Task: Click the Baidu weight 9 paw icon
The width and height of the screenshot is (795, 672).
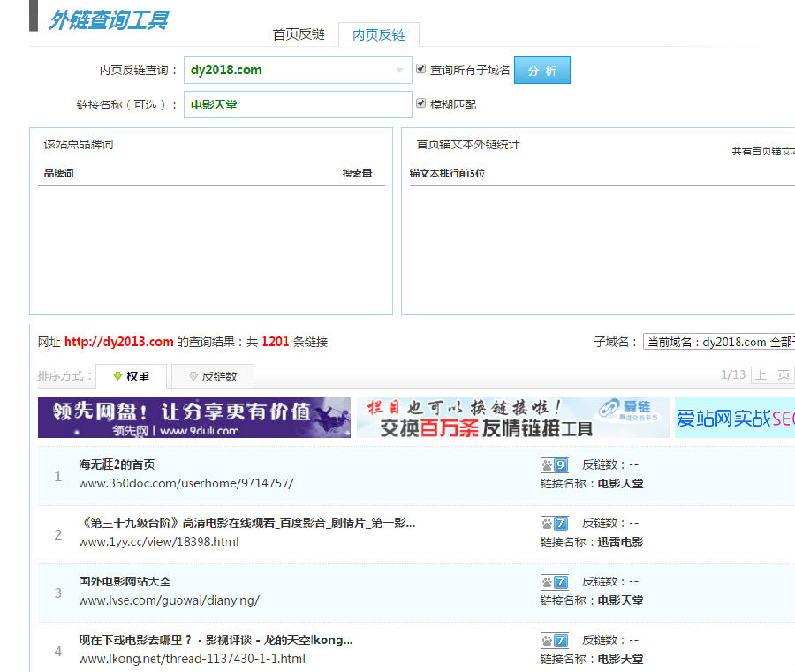Action: 554,464
